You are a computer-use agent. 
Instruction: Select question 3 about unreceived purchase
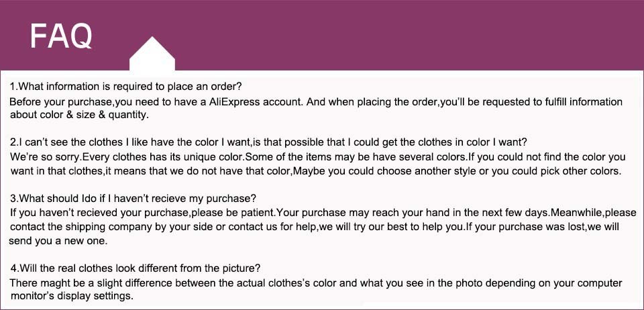coord(133,199)
